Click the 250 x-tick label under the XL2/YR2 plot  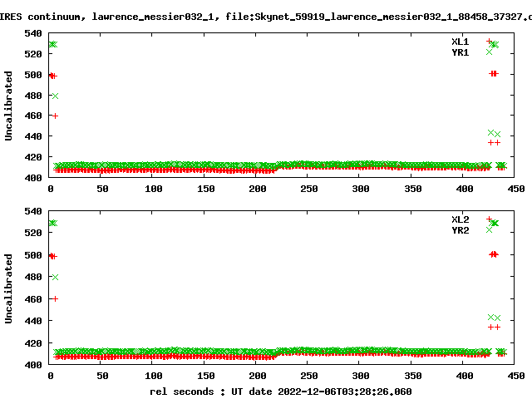click(x=308, y=376)
